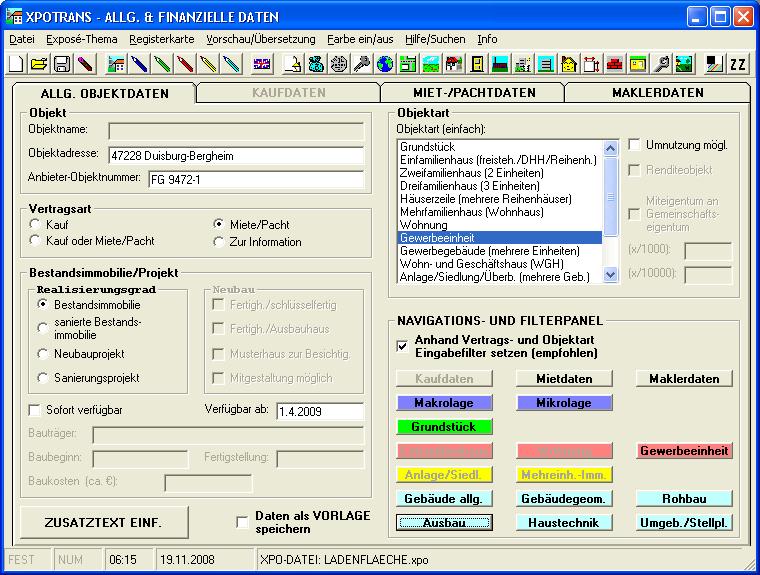Open the Registerkarte menu
Image resolution: width=760 pixels, height=575 pixels.
[162, 39]
